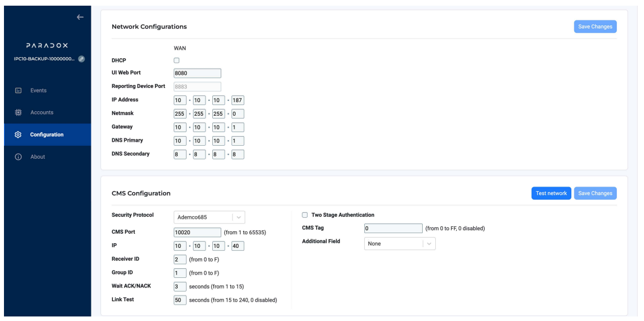Image resolution: width=644 pixels, height=321 pixels.
Task: Click the edit pencil icon beside device name
Action: (82, 58)
